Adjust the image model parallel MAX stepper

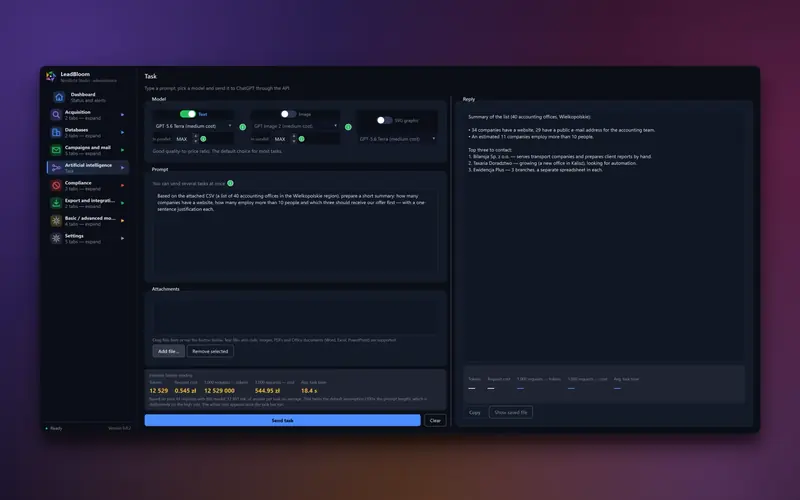click(294, 139)
